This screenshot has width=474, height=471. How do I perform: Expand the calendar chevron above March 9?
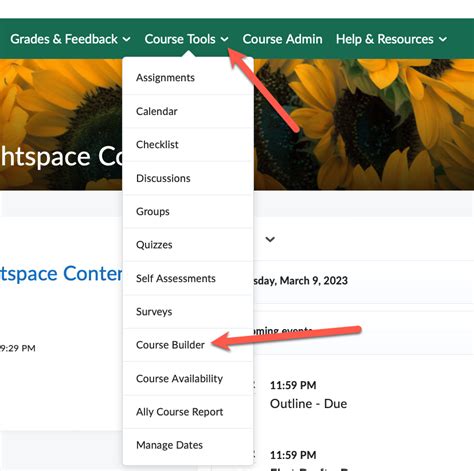click(x=270, y=239)
